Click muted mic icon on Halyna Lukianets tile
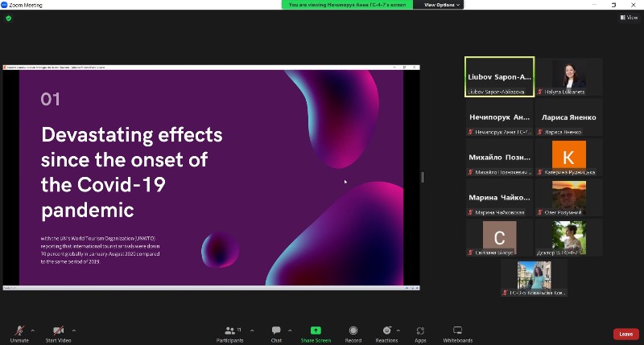This screenshot has height=345, width=644. click(x=540, y=92)
